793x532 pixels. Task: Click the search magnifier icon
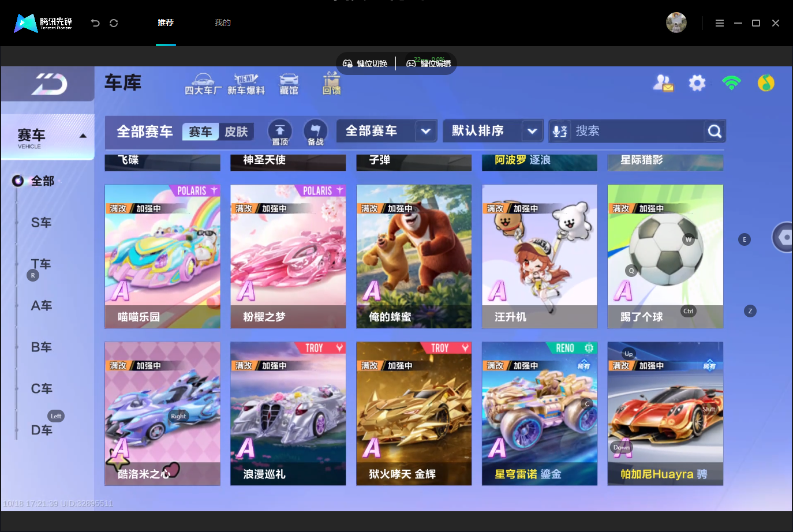point(715,132)
